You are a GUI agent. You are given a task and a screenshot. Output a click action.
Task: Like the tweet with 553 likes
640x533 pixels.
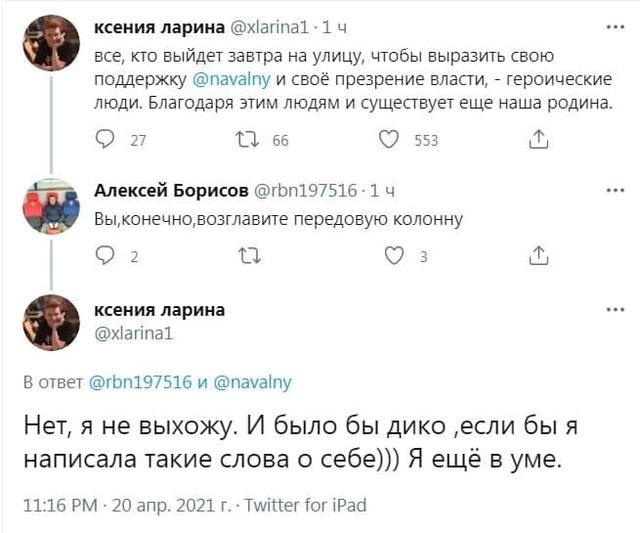pos(390,140)
